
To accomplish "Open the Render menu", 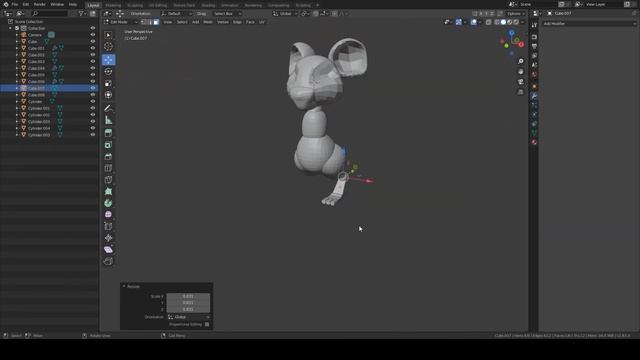I will (x=40, y=4).
